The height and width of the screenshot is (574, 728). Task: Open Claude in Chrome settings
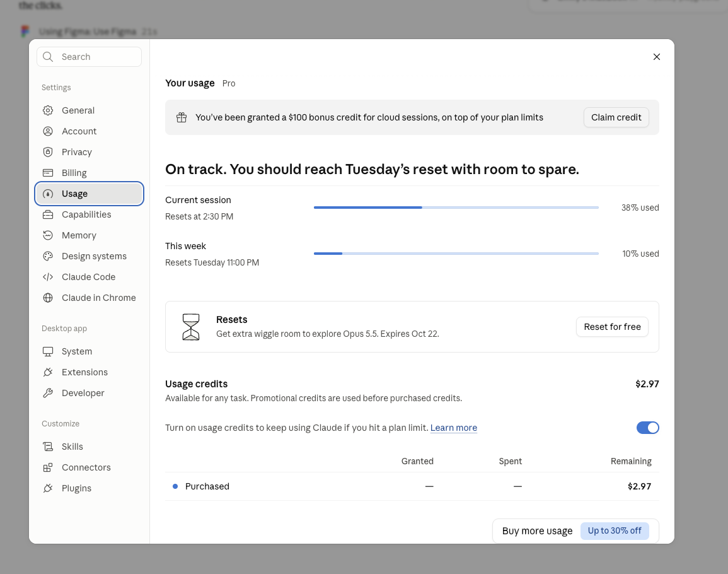click(x=89, y=298)
